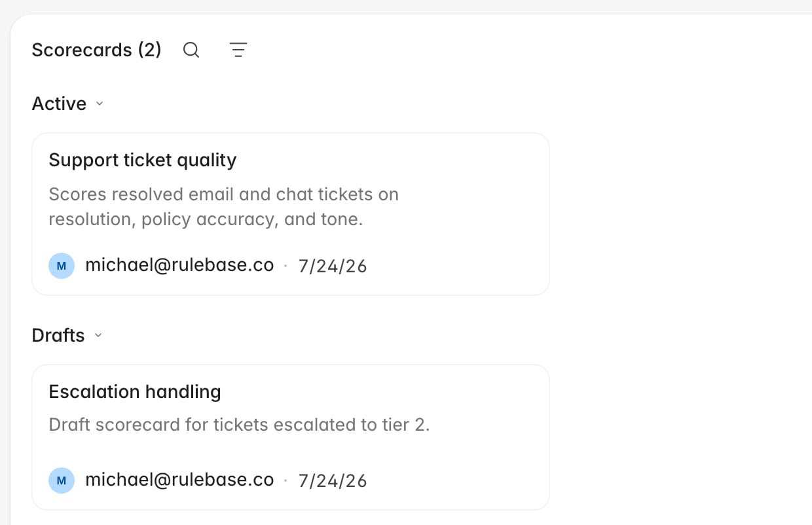Click the dot separator before the date in the Active card
Screen dimensions: 812x525
coord(286,266)
